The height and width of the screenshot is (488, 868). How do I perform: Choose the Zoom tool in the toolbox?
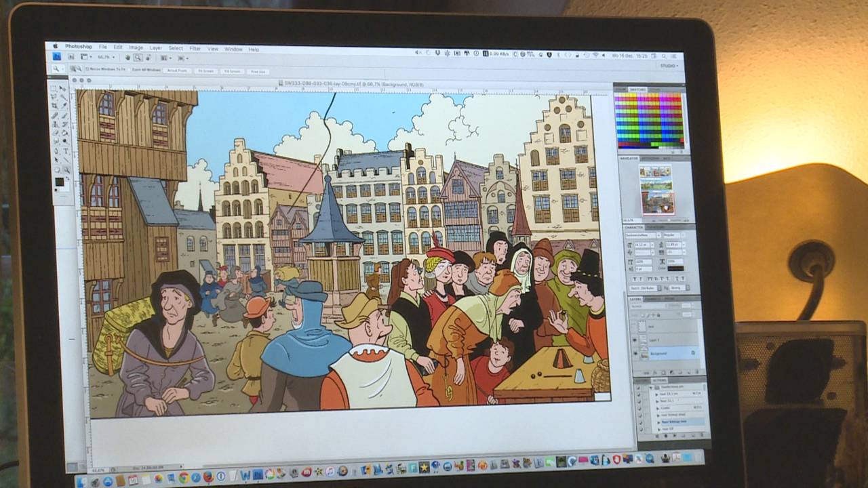(66, 169)
